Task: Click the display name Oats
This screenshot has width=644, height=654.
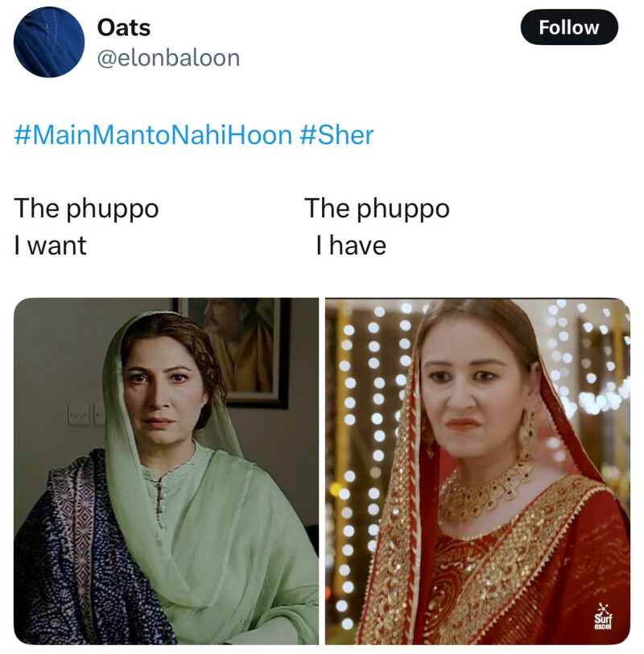Action: click(124, 28)
